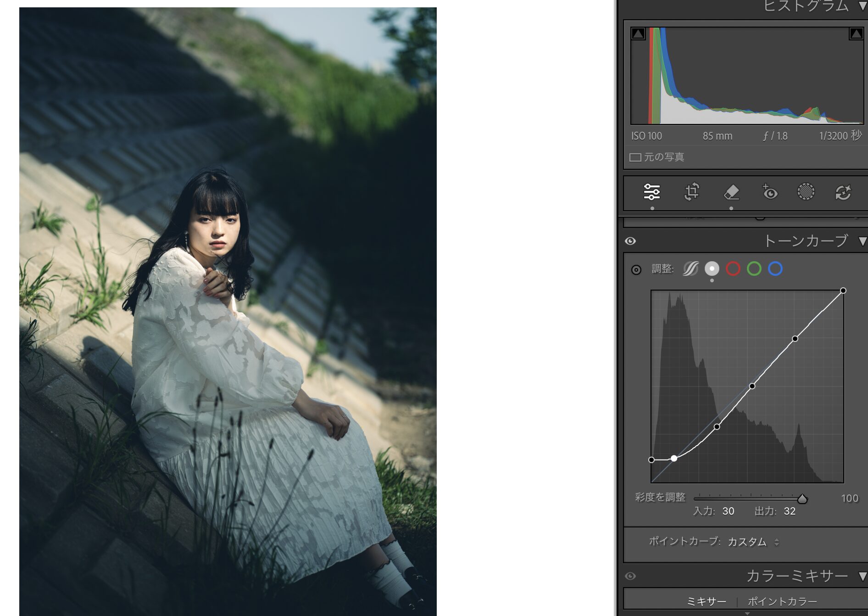Collapse the カラーミキサー panel

click(862, 576)
